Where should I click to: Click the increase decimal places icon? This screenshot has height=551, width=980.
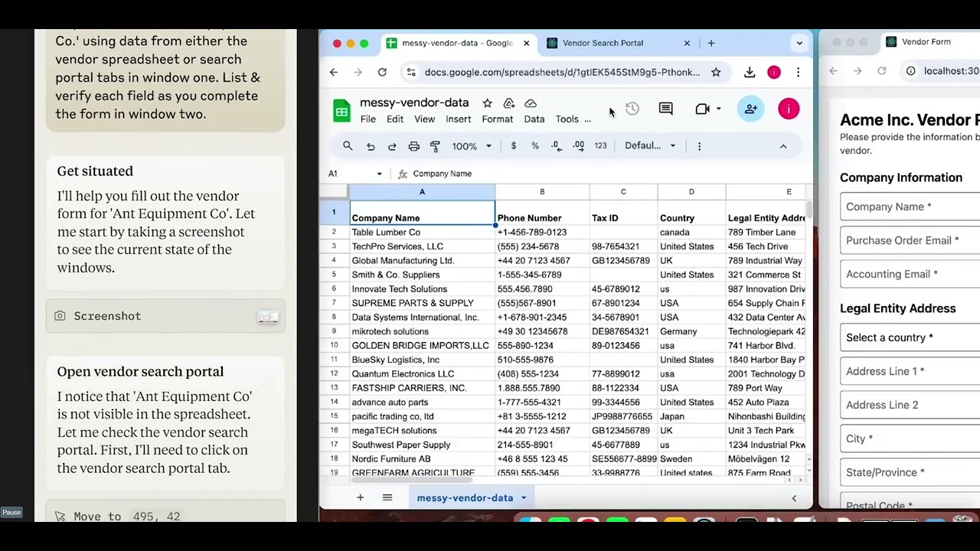point(578,146)
